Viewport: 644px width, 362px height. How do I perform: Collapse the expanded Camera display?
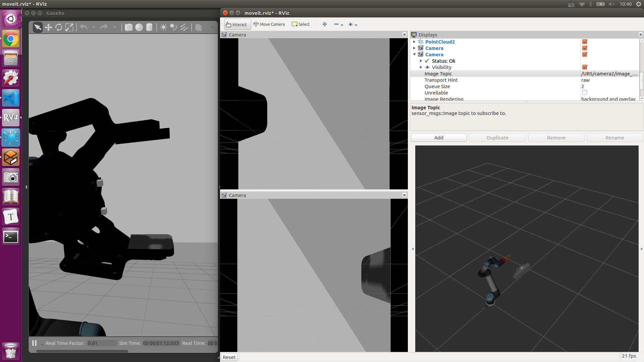coord(414,54)
